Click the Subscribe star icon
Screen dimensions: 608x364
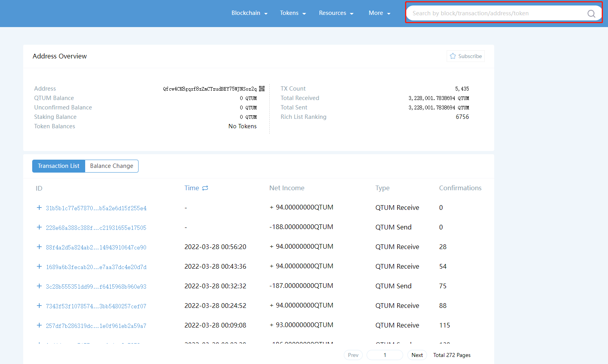pos(453,56)
